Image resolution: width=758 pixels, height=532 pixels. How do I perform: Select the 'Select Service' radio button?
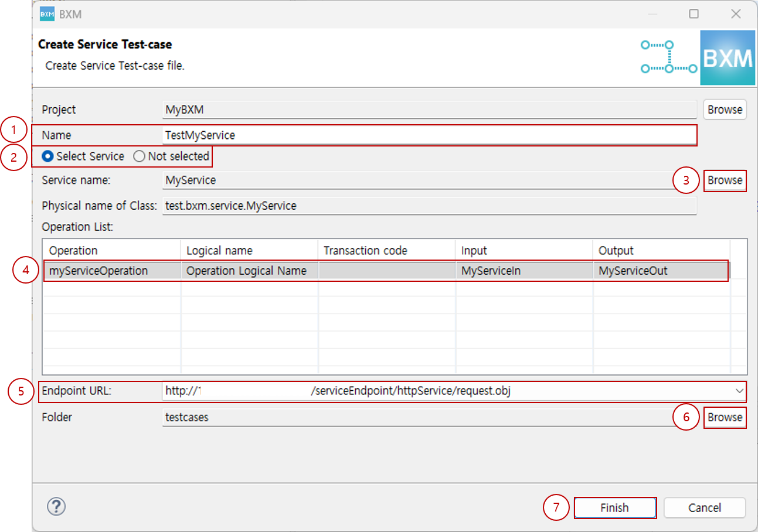tap(49, 156)
